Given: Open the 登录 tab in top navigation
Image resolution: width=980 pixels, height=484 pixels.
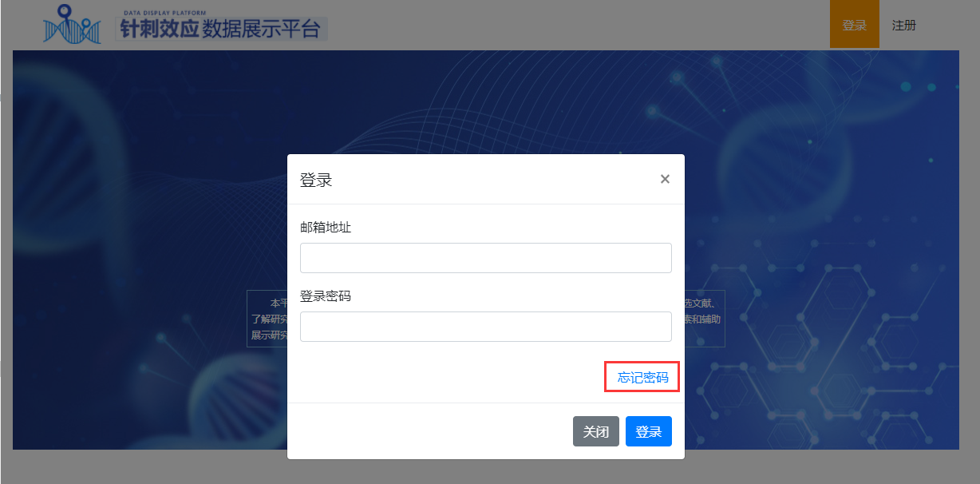Looking at the screenshot, I should tap(854, 25).
